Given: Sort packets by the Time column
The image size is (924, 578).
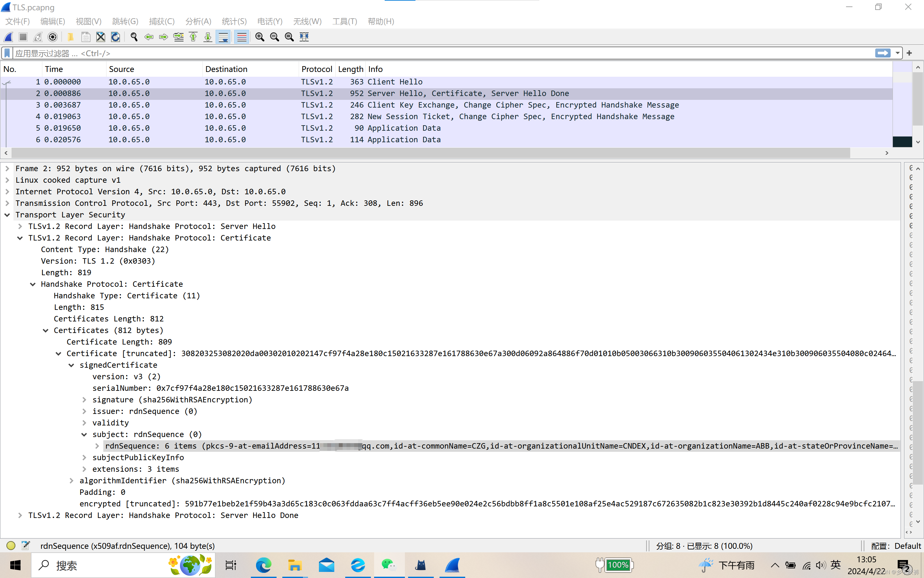Looking at the screenshot, I should (74, 69).
